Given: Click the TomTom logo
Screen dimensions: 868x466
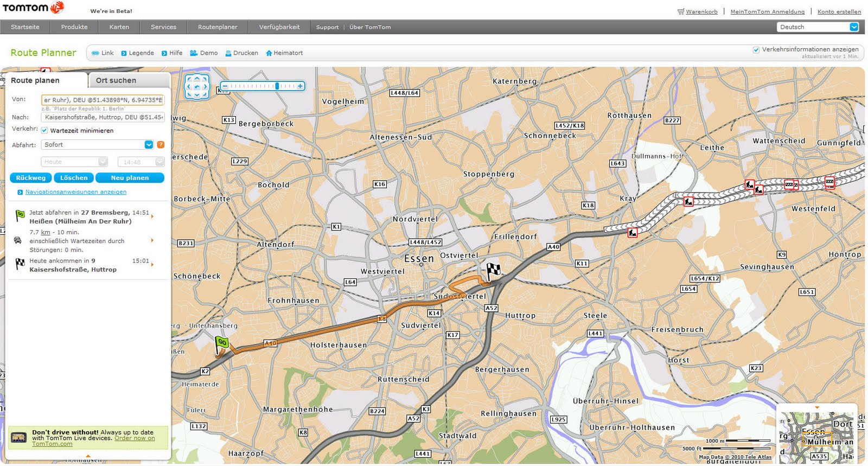Looking at the screenshot, I should [x=34, y=8].
